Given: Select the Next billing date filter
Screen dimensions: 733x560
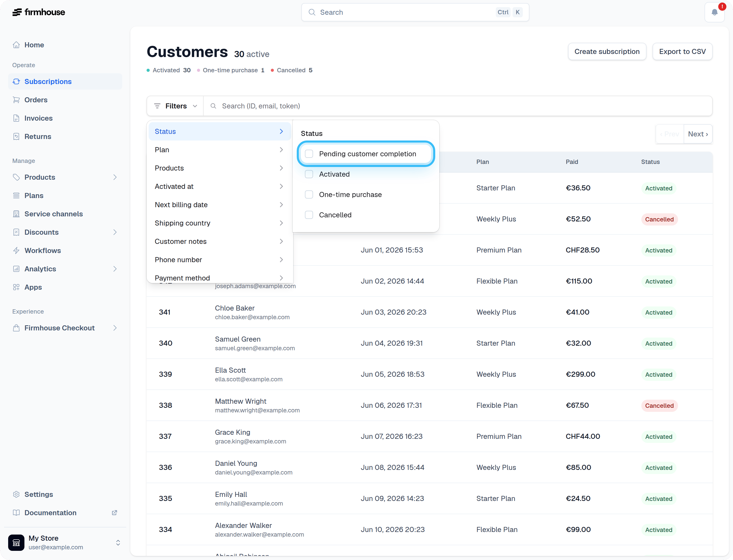Looking at the screenshot, I should (220, 205).
